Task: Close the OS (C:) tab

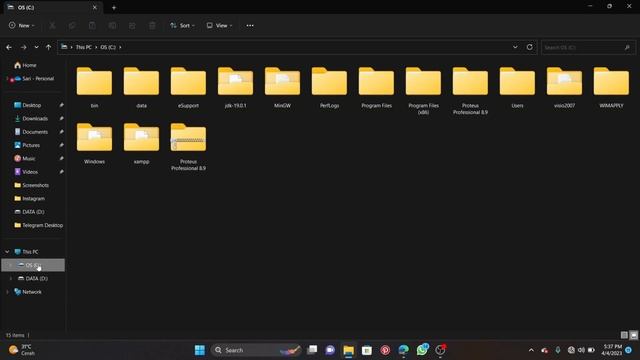Action: [x=95, y=7]
